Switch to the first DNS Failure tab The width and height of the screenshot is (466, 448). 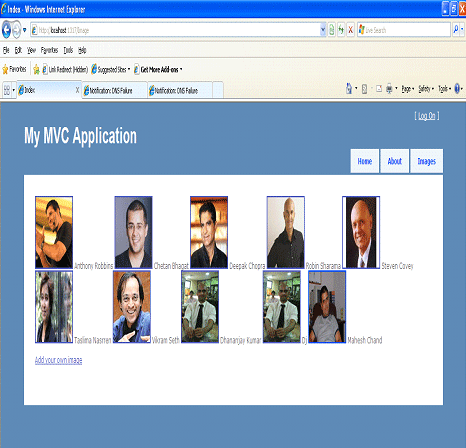point(114,90)
